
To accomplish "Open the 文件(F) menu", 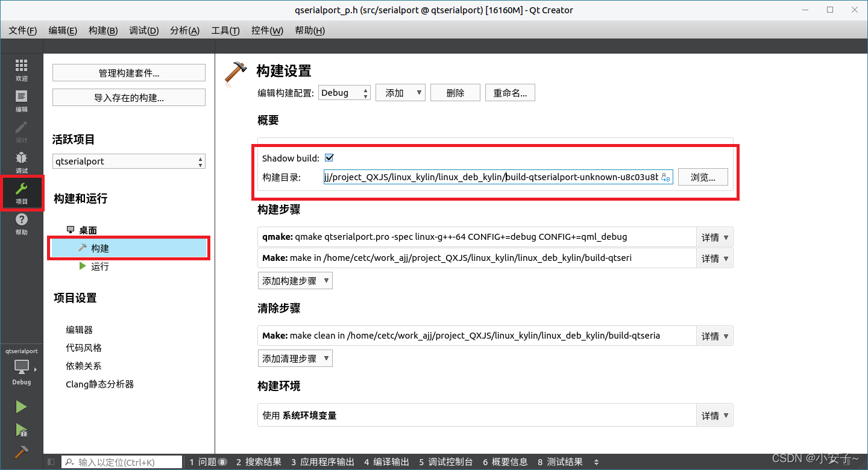I will click(23, 30).
